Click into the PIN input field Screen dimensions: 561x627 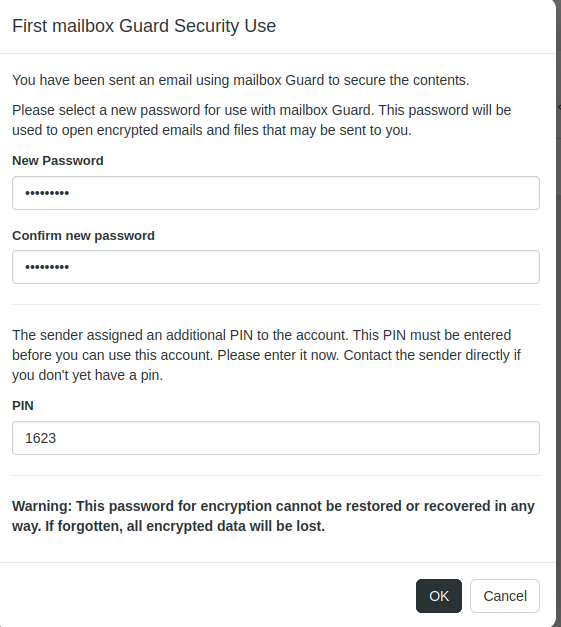276,438
